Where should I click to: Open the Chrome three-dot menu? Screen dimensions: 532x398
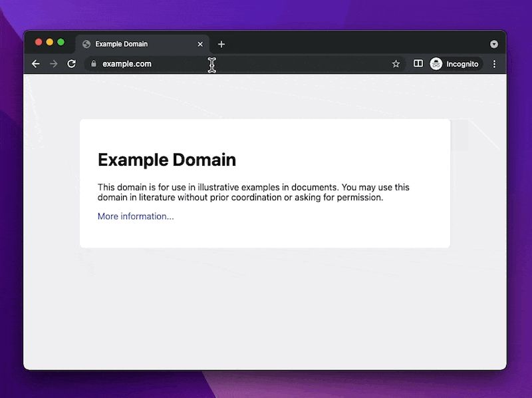pyautogui.click(x=494, y=64)
